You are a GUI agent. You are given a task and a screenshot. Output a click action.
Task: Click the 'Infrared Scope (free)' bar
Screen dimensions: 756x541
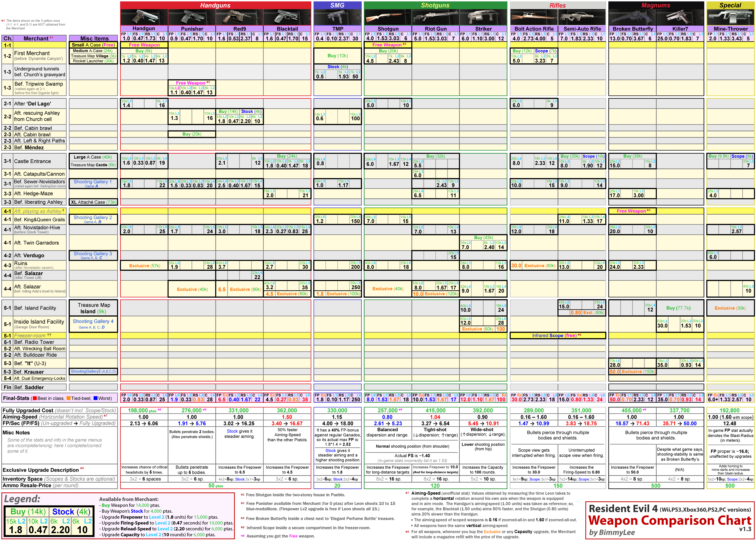(x=558, y=336)
